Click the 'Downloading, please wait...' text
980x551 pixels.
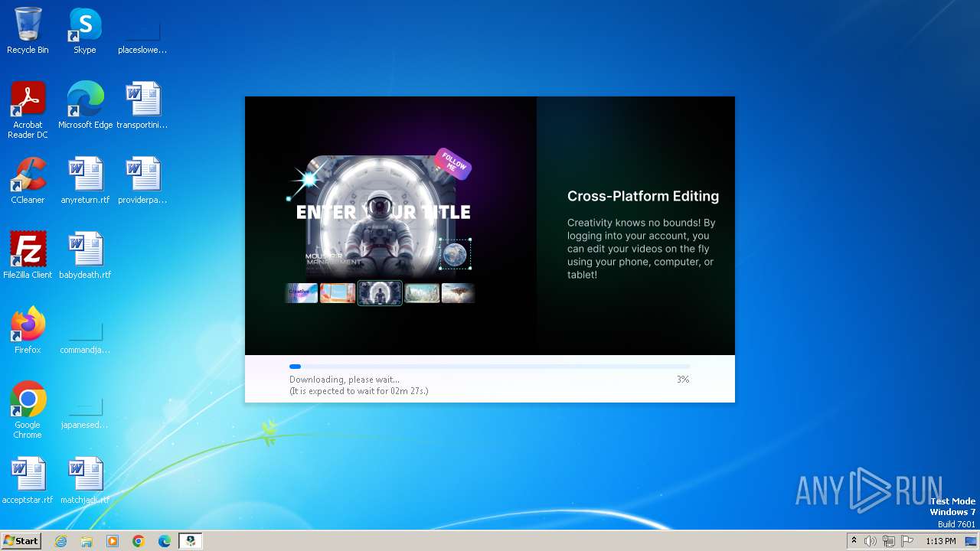coord(345,380)
